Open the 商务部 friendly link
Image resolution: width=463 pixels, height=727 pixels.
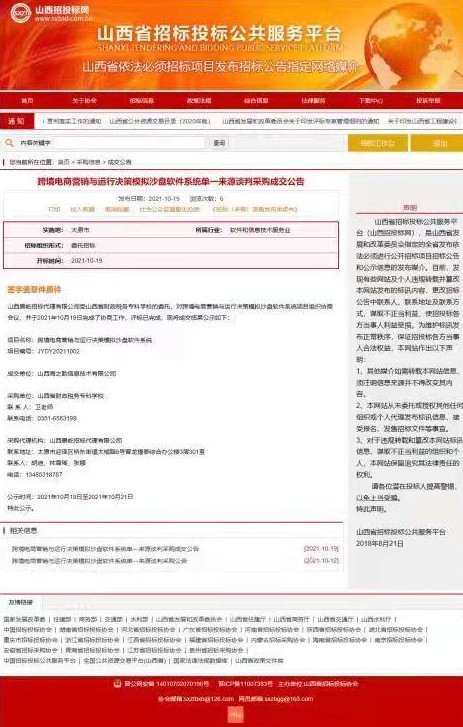88,619
